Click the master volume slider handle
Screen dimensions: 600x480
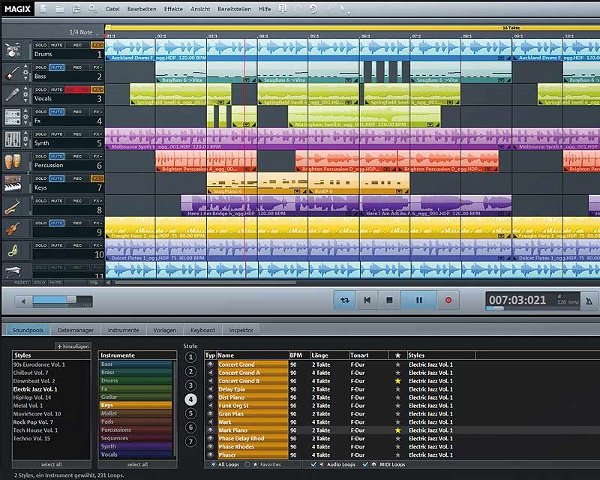click(71, 299)
